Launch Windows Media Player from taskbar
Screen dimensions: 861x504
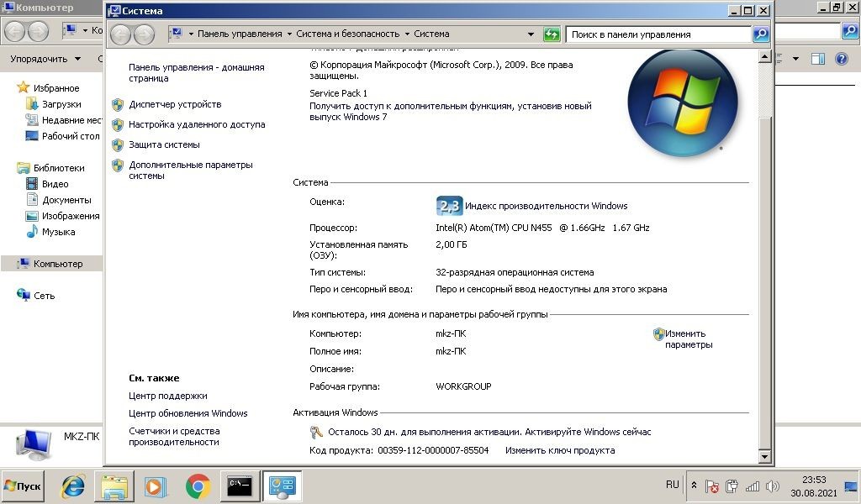[x=156, y=486]
